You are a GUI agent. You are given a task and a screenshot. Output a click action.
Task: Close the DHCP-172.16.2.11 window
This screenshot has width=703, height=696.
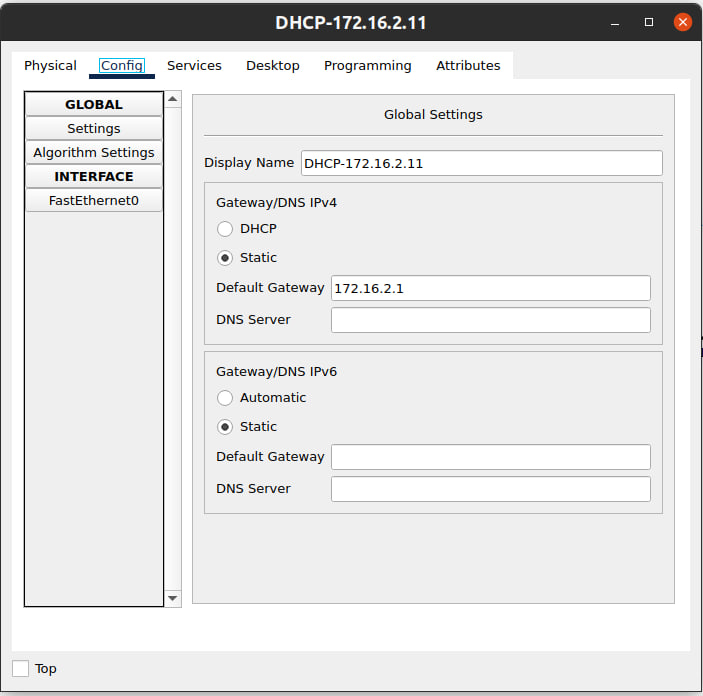pyautogui.click(x=683, y=22)
